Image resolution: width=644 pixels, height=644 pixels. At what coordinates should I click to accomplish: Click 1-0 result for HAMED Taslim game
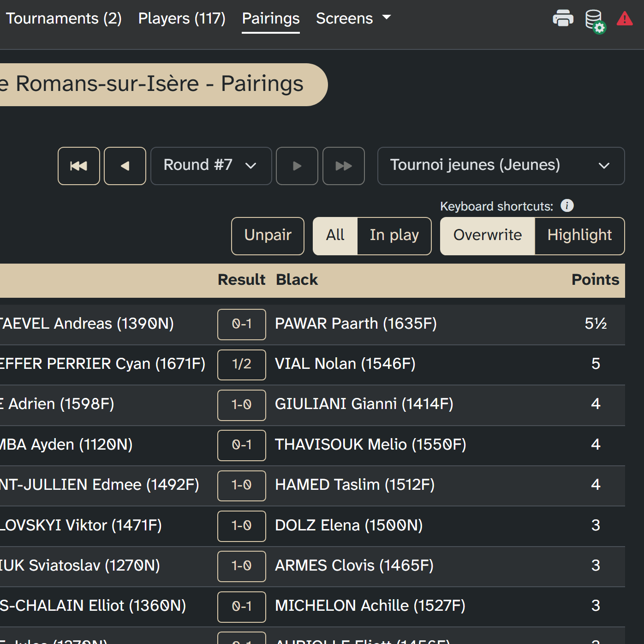click(x=242, y=486)
